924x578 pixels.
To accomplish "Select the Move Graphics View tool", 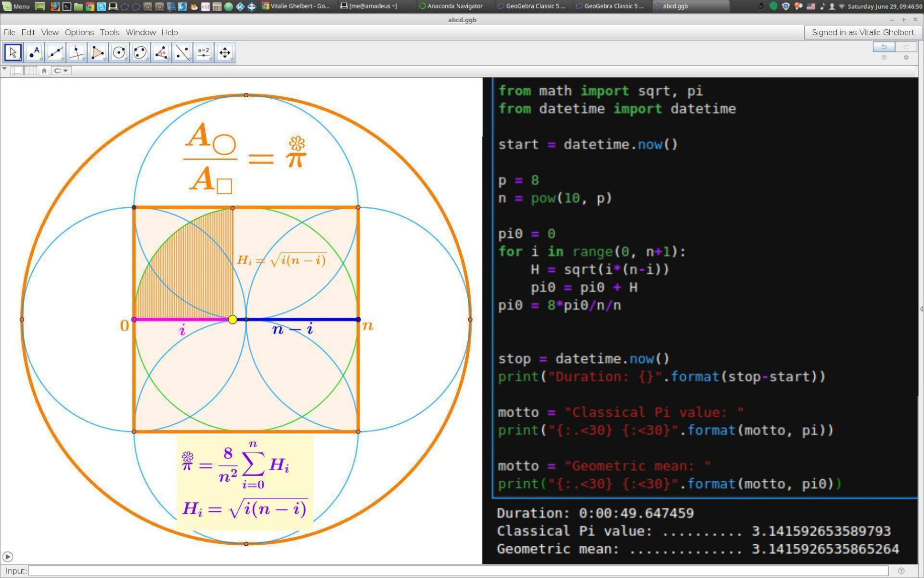I will click(x=225, y=52).
